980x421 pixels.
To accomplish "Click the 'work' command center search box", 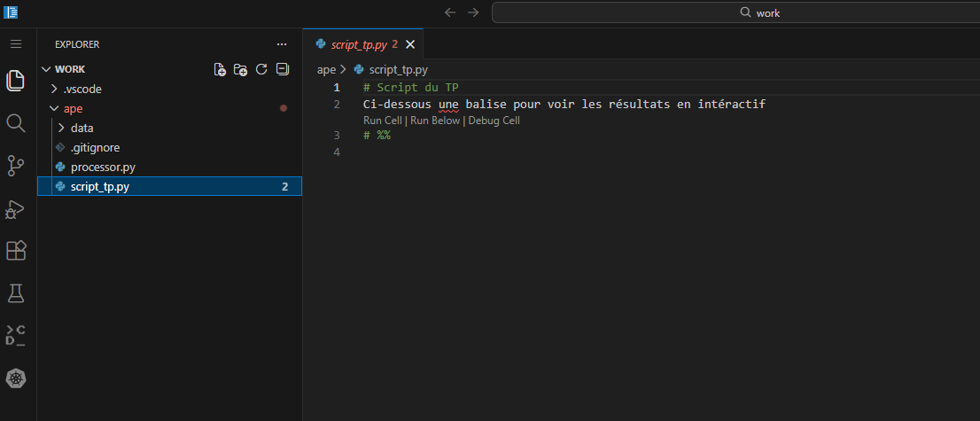I will 734,12.
